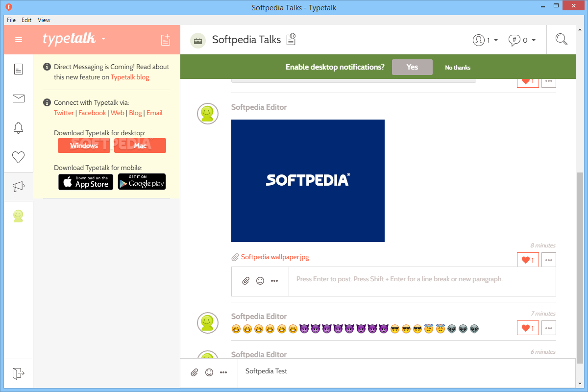Click the message field containing Softpedia Test
Viewport: 588px width, 392px height.
pyautogui.click(x=406, y=373)
